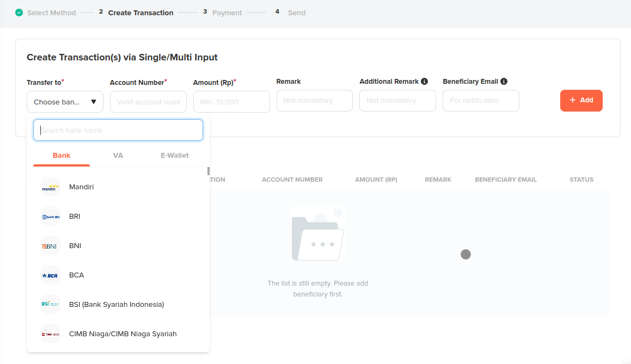Click the green Select Method checkmark
Screen dimensions: 631x364
click(x=19, y=13)
